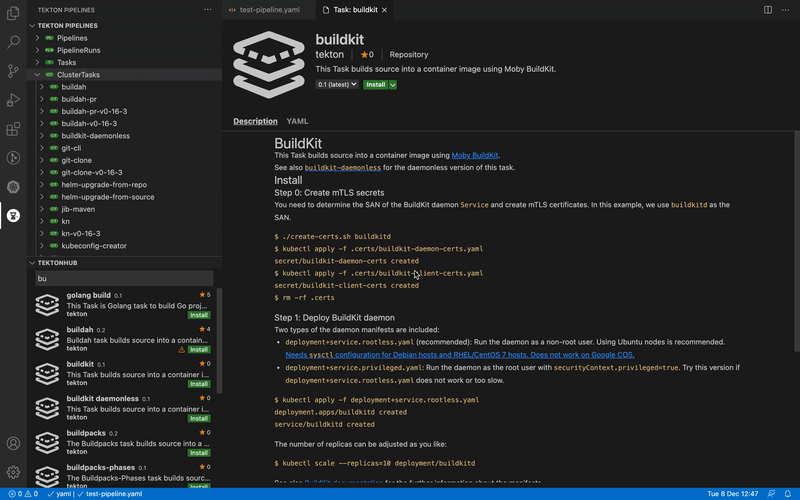
Task: Open the Extensions view
Action: (x=13, y=129)
